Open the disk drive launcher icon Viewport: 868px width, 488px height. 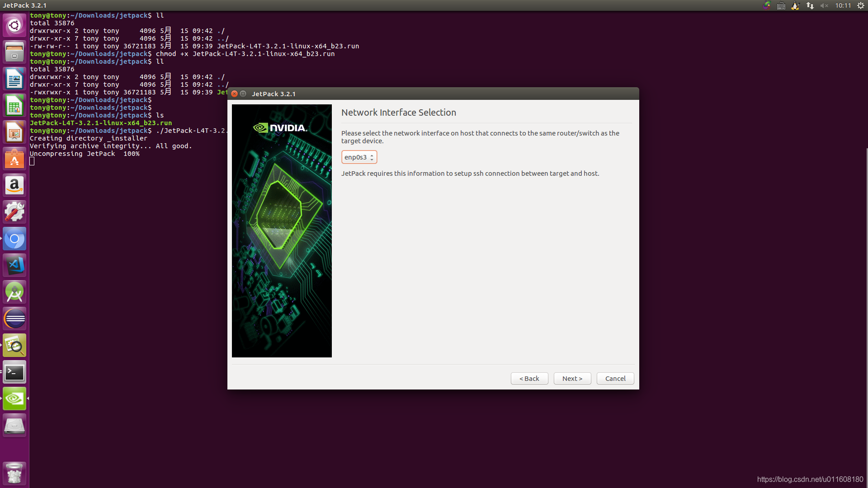click(x=14, y=426)
